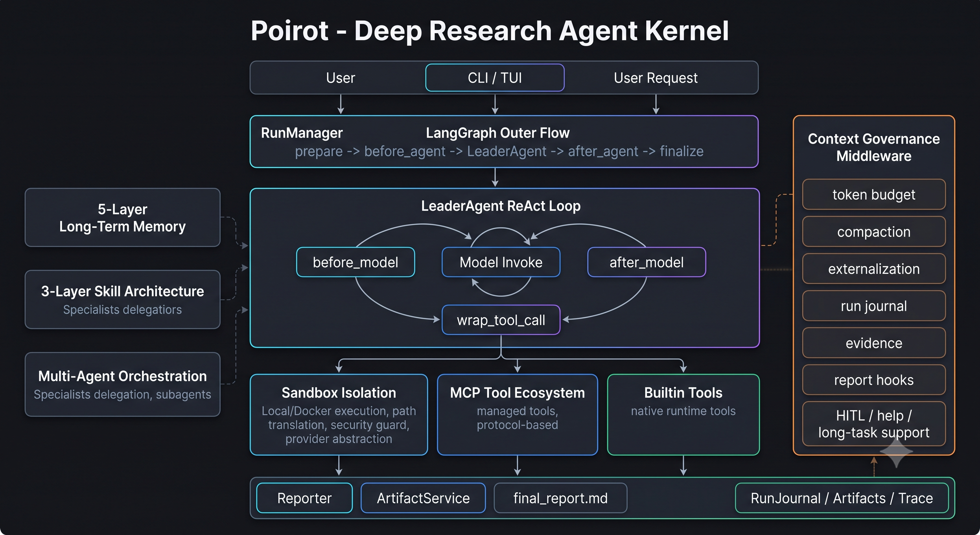Click the wrap_tool_call node

pos(501,320)
